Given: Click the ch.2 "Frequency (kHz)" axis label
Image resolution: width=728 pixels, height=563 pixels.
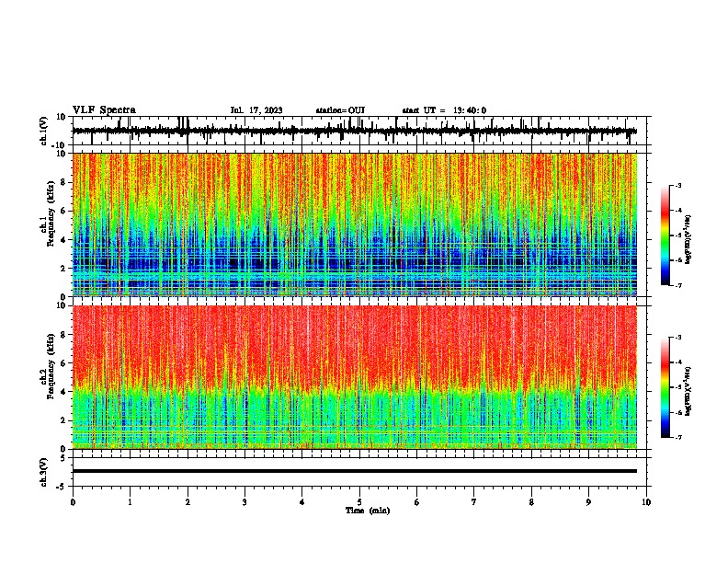Looking at the screenshot, I should [51, 366].
